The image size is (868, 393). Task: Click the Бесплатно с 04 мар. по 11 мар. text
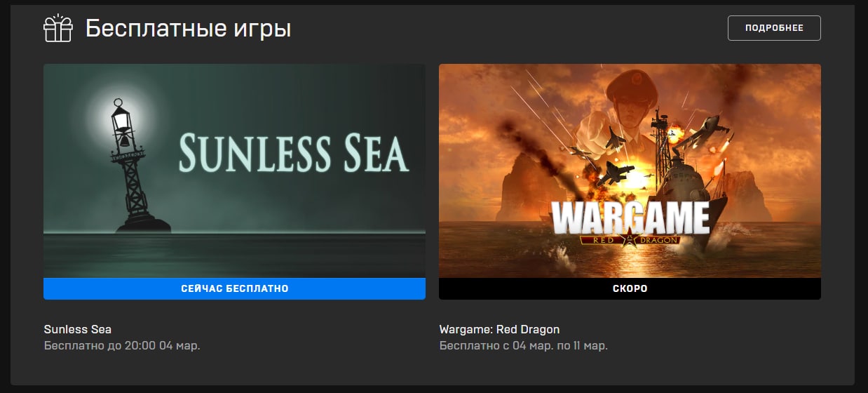pos(524,346)
